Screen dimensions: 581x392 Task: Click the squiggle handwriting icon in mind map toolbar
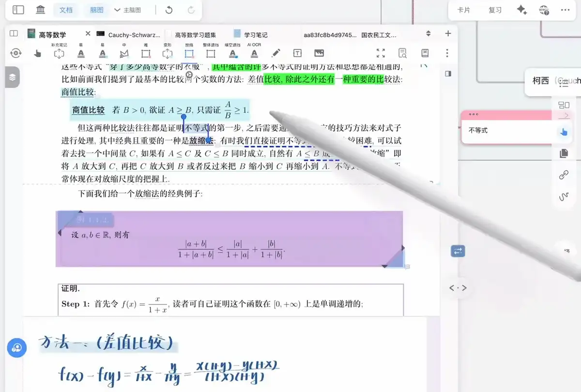click(x=564, y=196)
